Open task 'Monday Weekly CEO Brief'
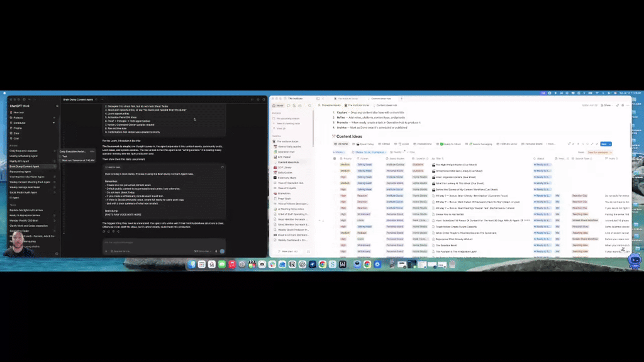644x362 pixels. pyautogui.click(x=24, y=221)
